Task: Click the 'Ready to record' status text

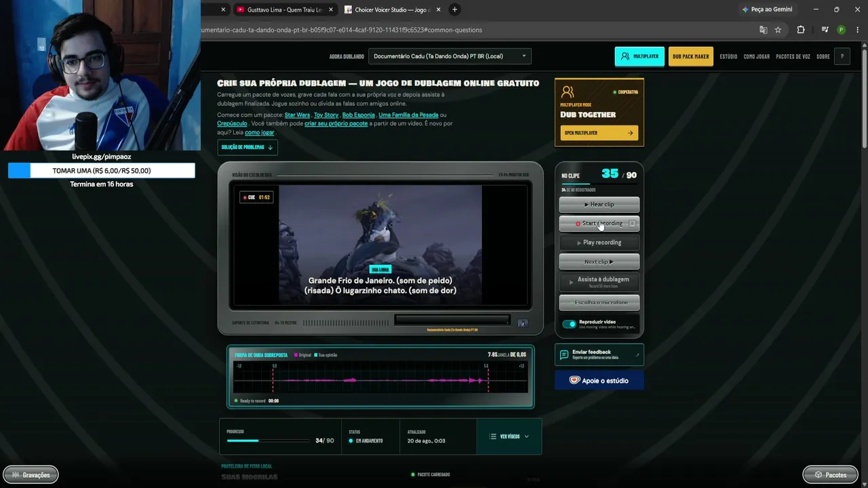Action: click(x=253, y=401)
